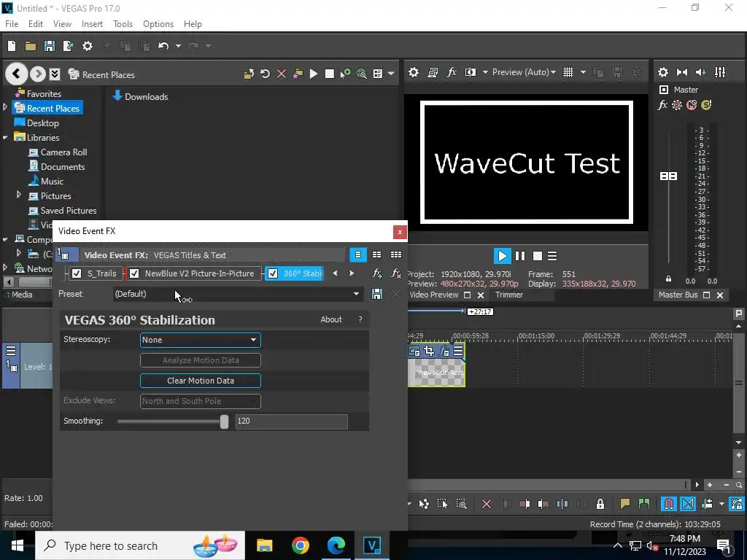Open a project with the folder toolbar icon
Image resolution: width=747 pixels, height=560 pixels.
pos(31,46)
